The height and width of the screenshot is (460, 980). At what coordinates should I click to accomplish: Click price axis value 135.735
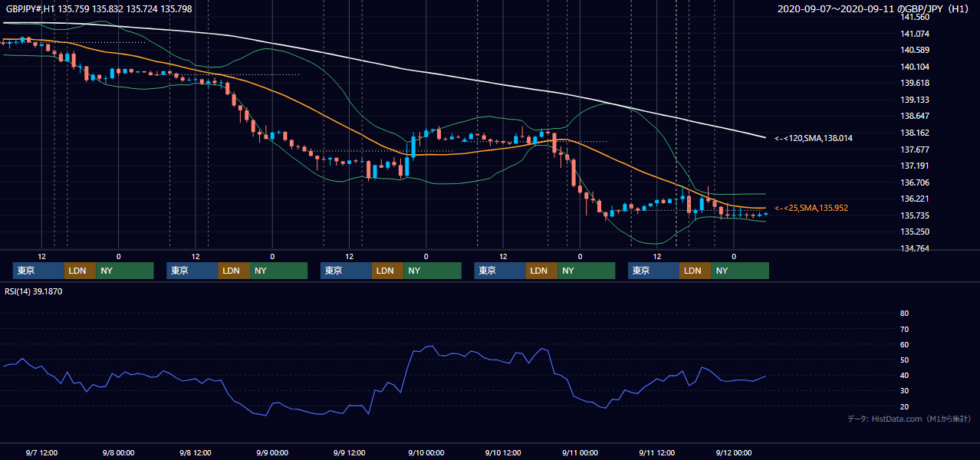coord(914,215)
